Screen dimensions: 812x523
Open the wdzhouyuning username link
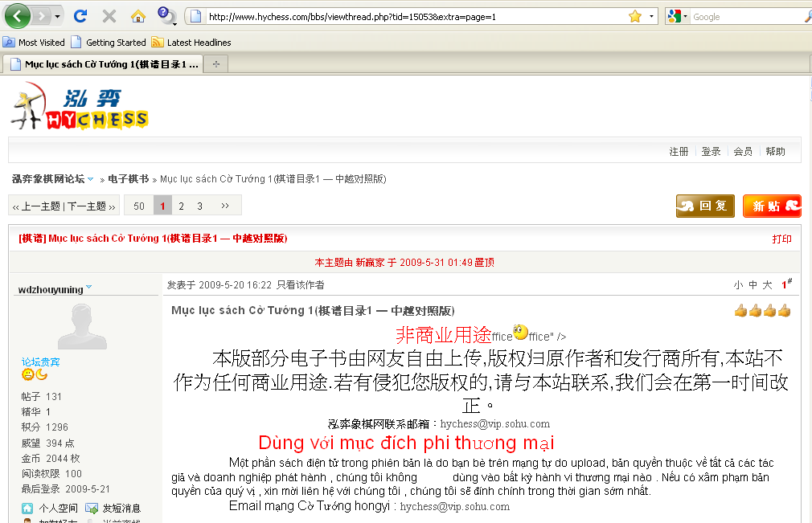(50, 290)
